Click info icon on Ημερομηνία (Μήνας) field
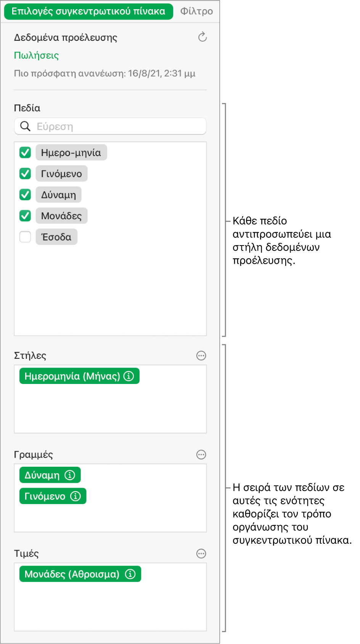360x644 pixels. 129,376
